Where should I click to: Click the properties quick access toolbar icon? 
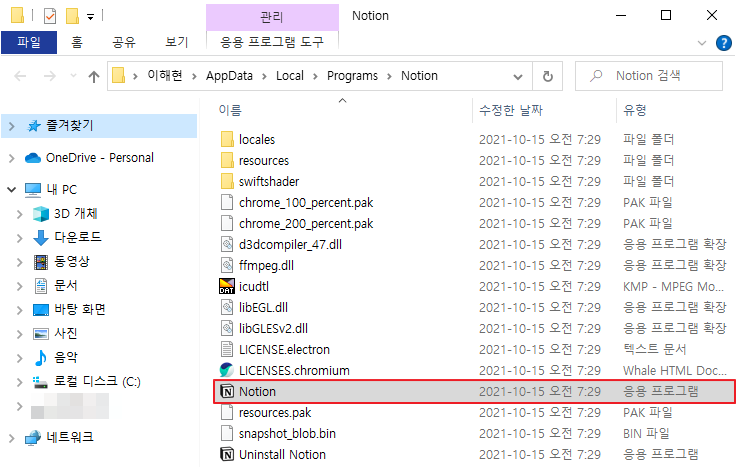[x=50, y=16]
